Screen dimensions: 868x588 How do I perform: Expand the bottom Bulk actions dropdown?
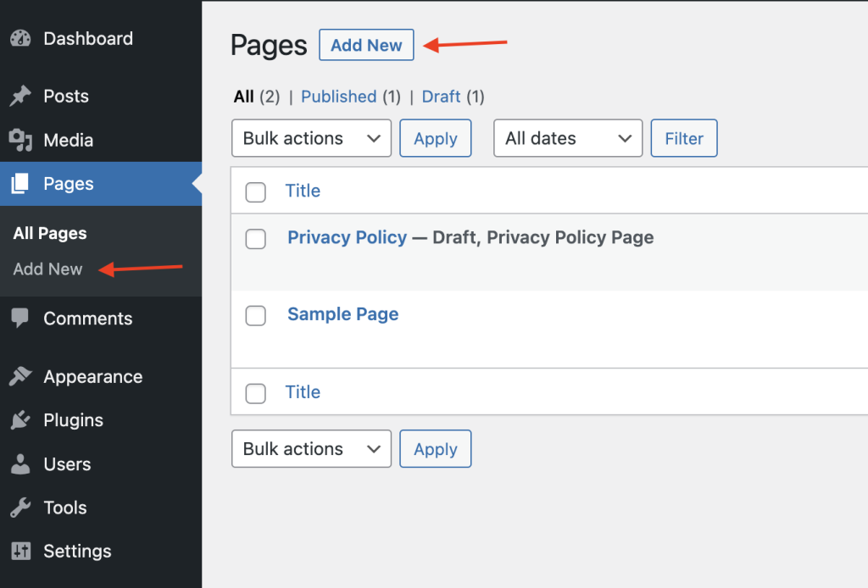click(x=311, y=448)
